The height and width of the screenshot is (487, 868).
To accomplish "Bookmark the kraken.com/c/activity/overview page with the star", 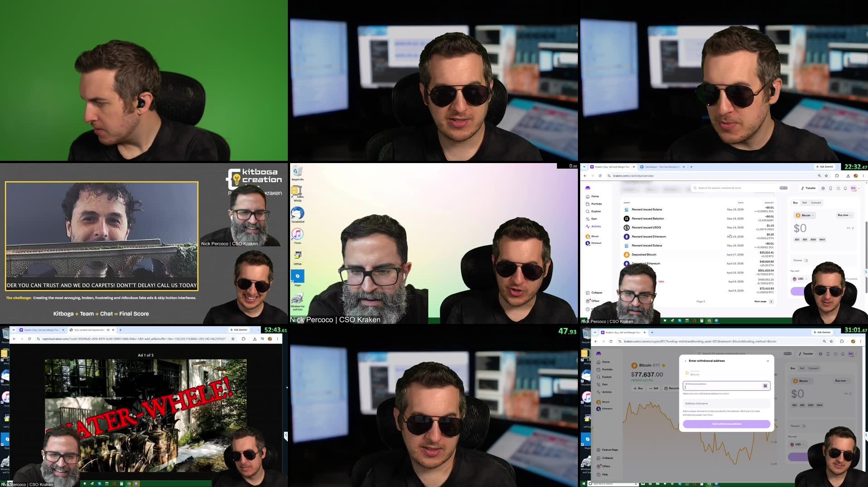I will [x=826, y=176].
